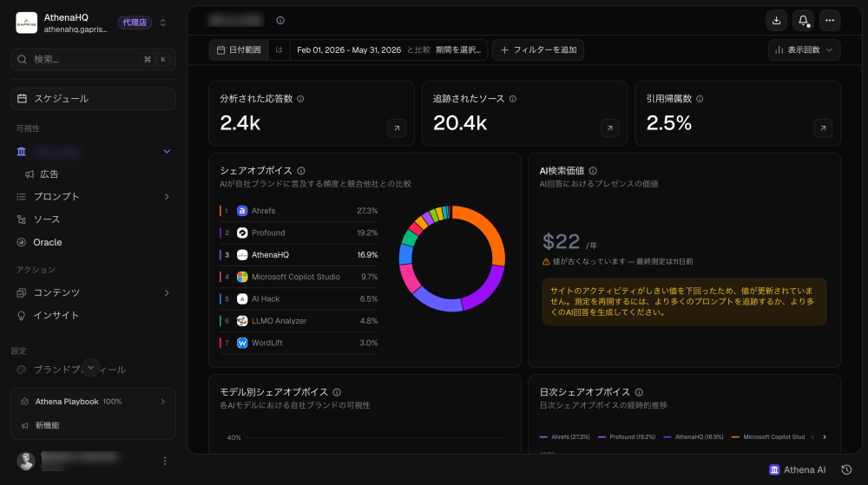Click the AthenaHQ workspace logo

(27, 23)
